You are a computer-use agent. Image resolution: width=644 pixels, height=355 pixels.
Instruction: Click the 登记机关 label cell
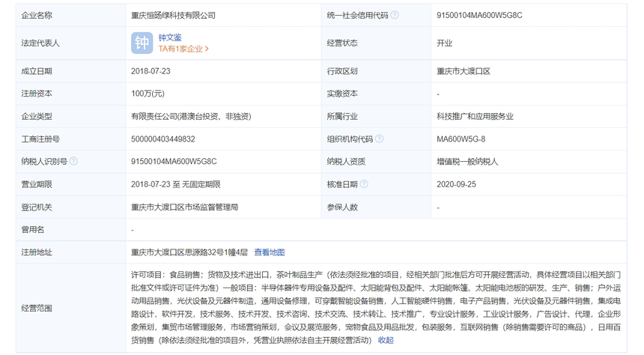point(70,207)
